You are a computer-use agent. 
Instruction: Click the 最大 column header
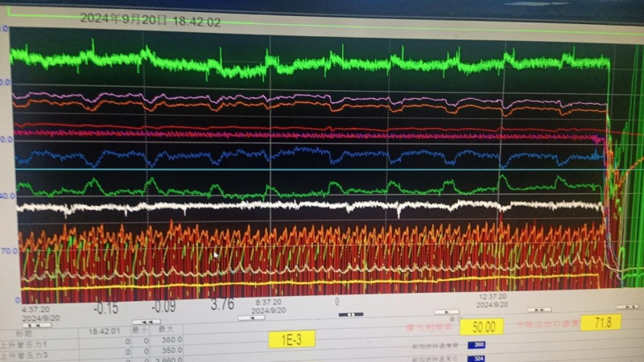click(x=166, y=329)
